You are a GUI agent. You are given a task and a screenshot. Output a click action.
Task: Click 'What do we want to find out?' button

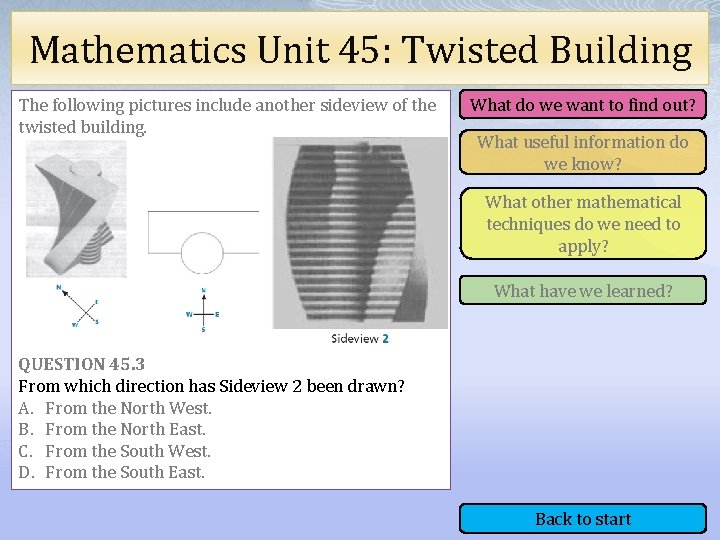coord(583,105)
